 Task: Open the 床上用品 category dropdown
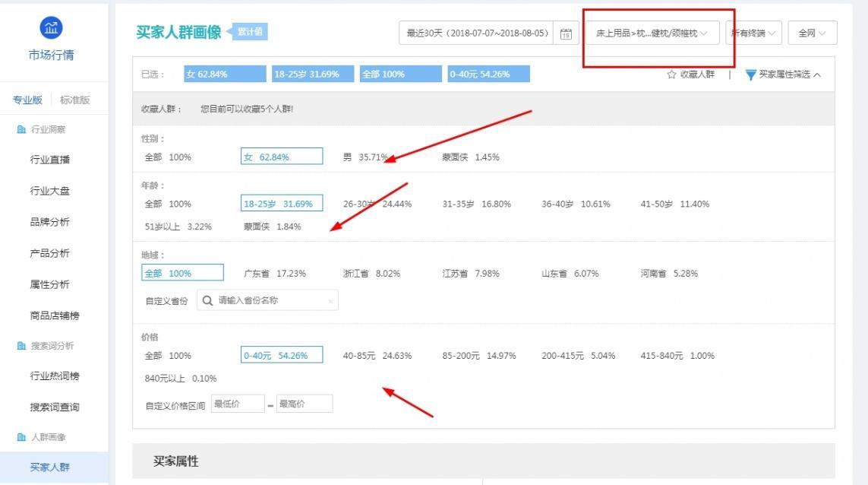point(652,33)
